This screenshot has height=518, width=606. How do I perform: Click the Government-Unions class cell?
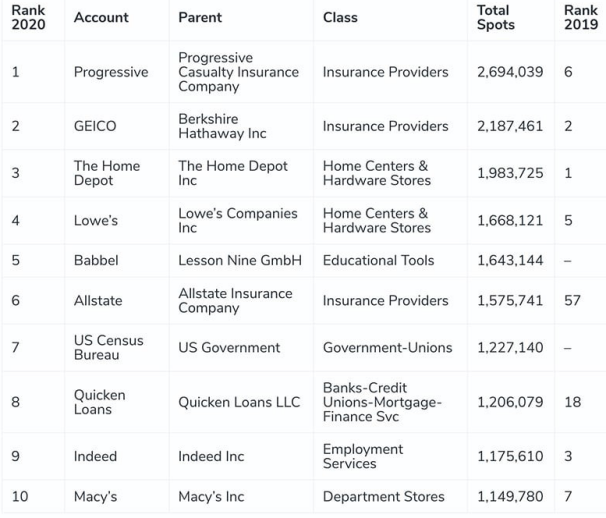click(387, 348)
